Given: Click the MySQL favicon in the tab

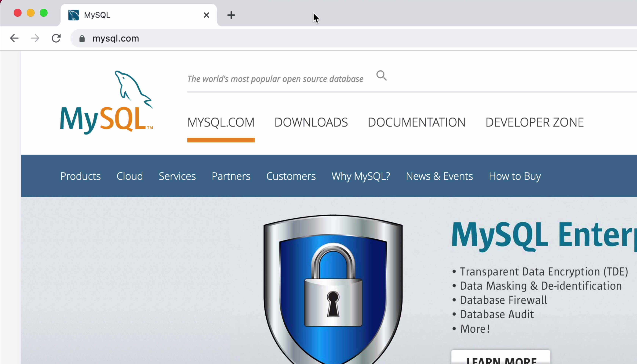Looking at the screenshot, I should click(74, 15).
